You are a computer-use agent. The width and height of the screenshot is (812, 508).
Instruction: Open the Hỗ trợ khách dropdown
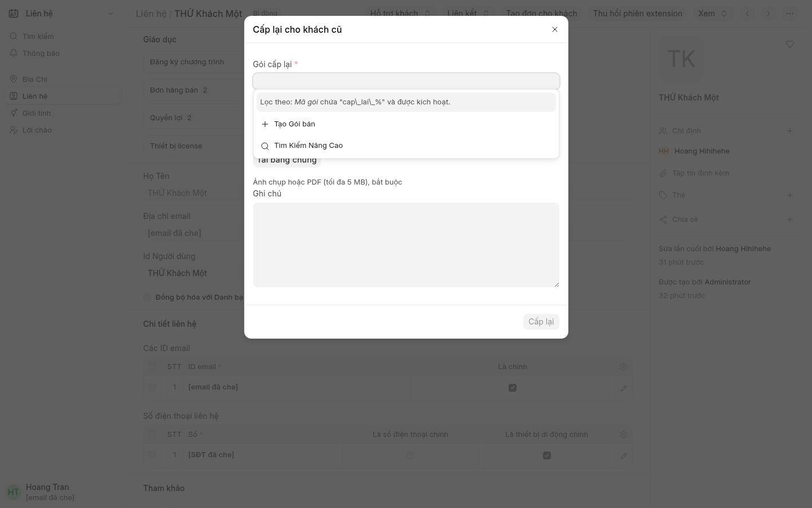coord(400,14)
